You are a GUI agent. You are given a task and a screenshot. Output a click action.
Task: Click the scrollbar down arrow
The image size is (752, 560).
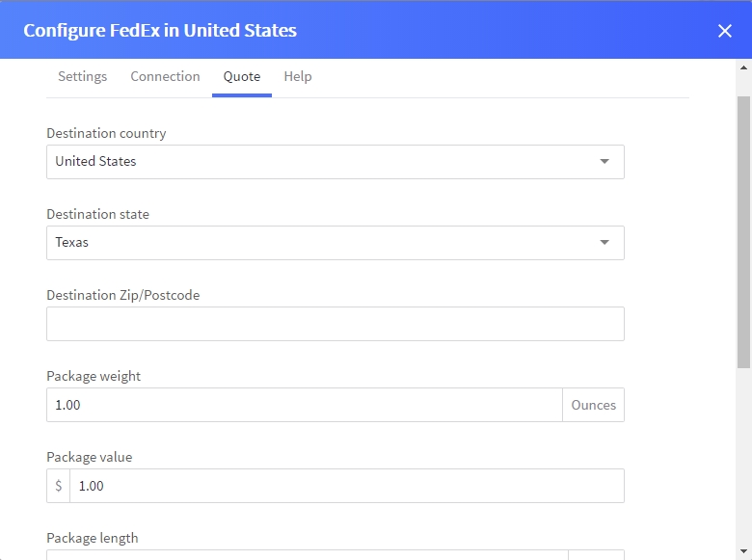tap(743, 551)
